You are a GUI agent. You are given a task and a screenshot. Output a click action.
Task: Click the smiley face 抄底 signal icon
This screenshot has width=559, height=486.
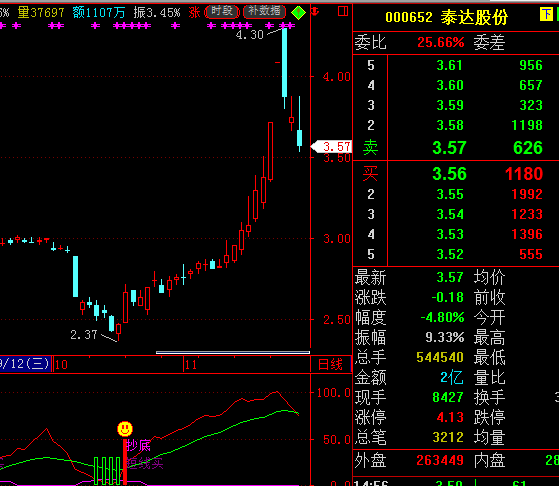125,429
